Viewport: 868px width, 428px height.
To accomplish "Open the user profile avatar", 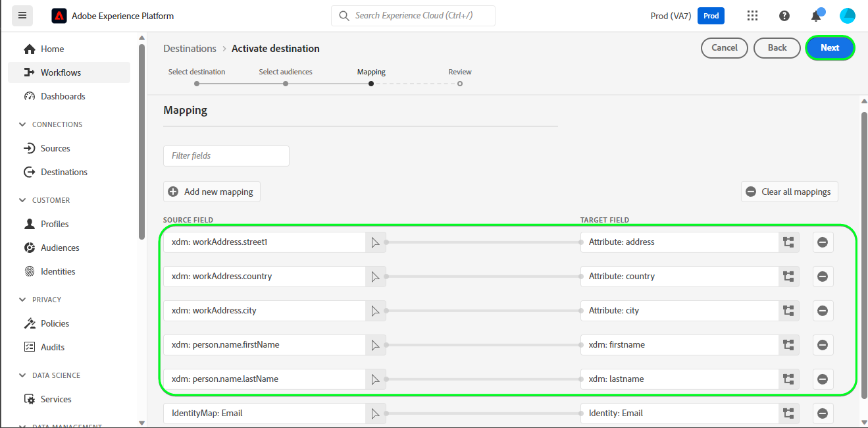I will pos(848,16).
